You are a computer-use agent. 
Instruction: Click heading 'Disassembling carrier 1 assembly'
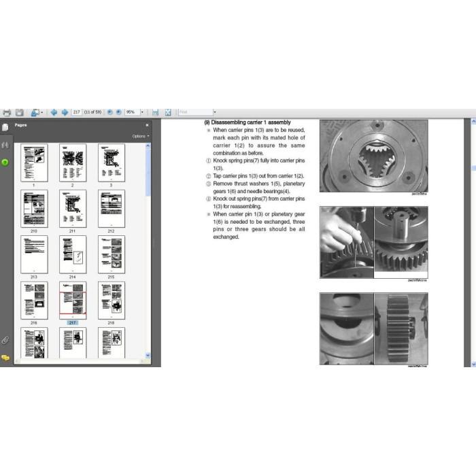[x=251, y=122]
